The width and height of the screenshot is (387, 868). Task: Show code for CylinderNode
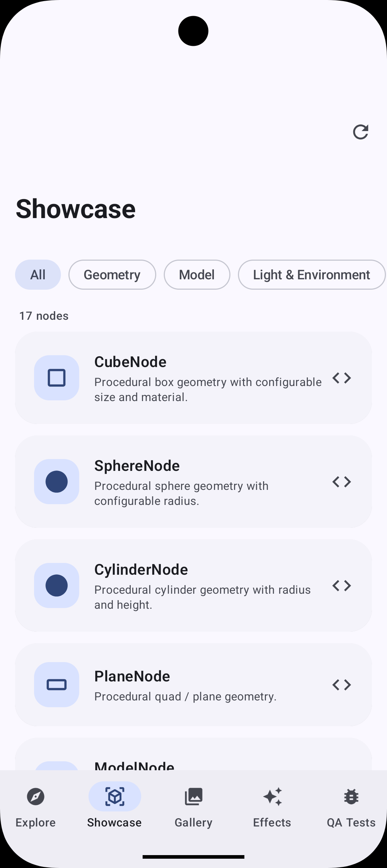coord(341,585)
